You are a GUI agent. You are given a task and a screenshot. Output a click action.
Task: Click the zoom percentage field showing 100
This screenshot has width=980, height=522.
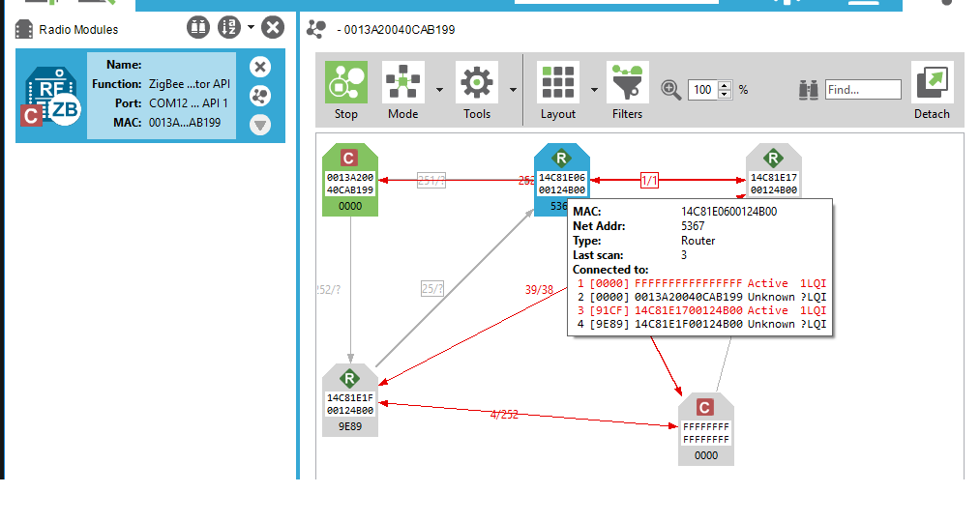[x=703, y=90]
